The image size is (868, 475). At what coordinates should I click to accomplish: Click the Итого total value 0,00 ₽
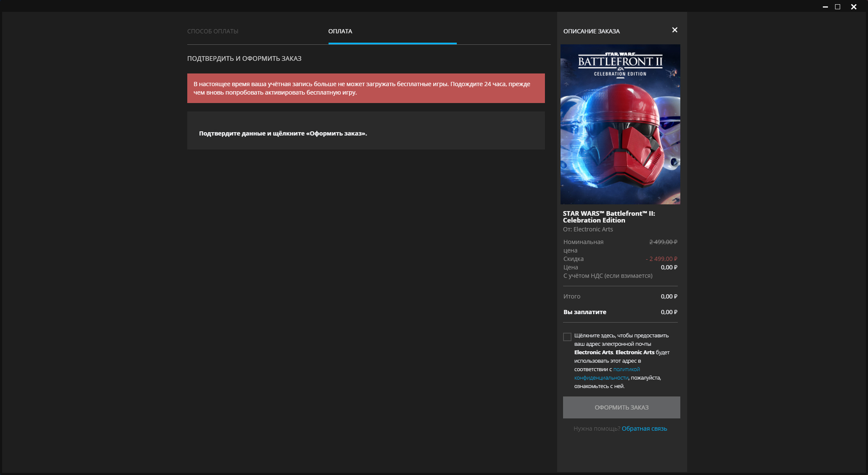[x=669, y=296]
